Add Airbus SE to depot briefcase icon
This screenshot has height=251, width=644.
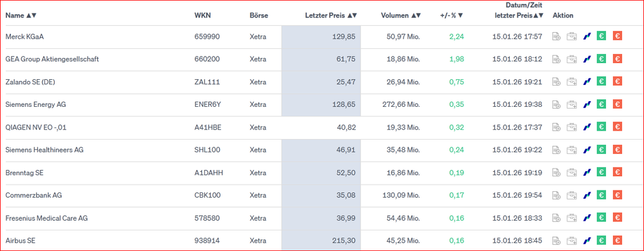pyautogui.click(x=571, y=241)
